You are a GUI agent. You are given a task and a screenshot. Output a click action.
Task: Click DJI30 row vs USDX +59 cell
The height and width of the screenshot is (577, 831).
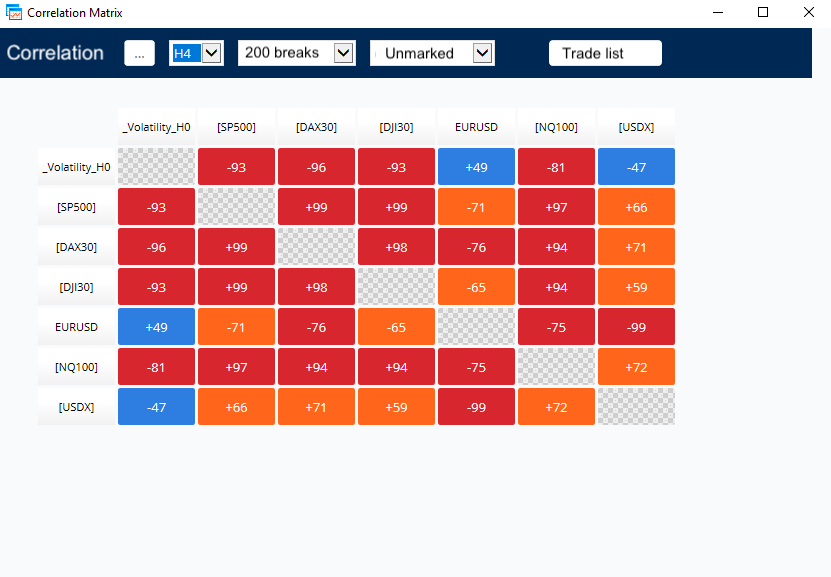636,287
